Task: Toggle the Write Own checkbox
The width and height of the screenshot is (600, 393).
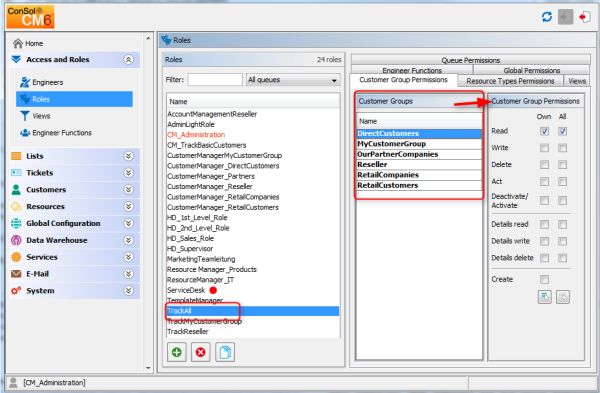Action: (x=544, y=148)
